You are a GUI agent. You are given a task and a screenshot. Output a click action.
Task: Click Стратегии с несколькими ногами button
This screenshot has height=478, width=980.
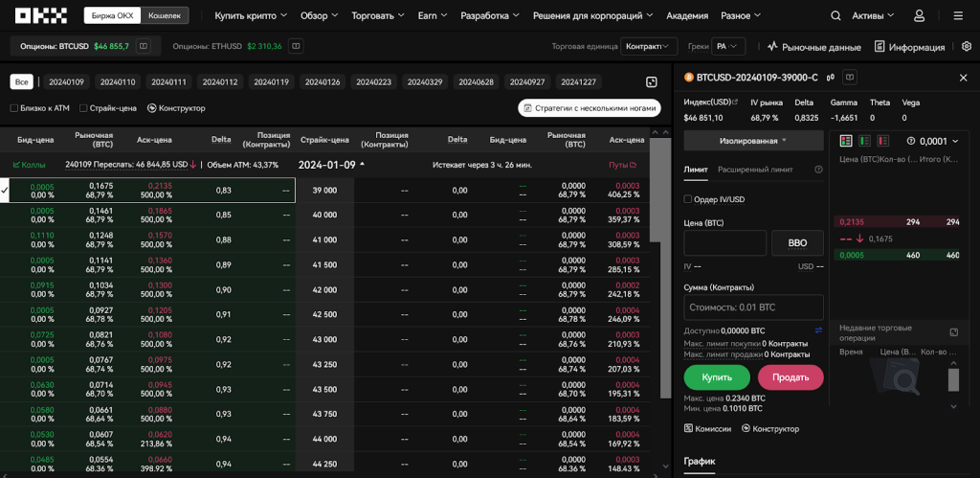590,108
